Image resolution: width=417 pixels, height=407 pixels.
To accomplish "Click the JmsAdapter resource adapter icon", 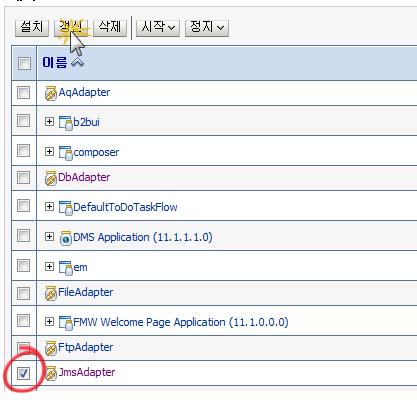I will point(51,373).
